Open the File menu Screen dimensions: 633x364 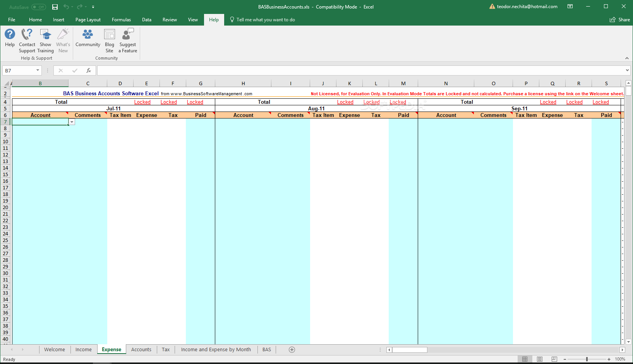(x=12, y=20)
